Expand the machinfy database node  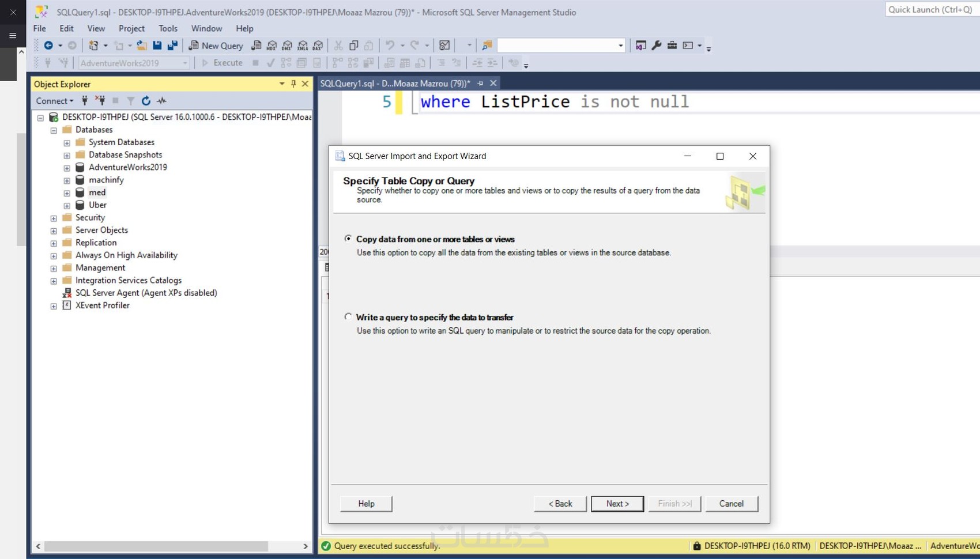(67, 181)
